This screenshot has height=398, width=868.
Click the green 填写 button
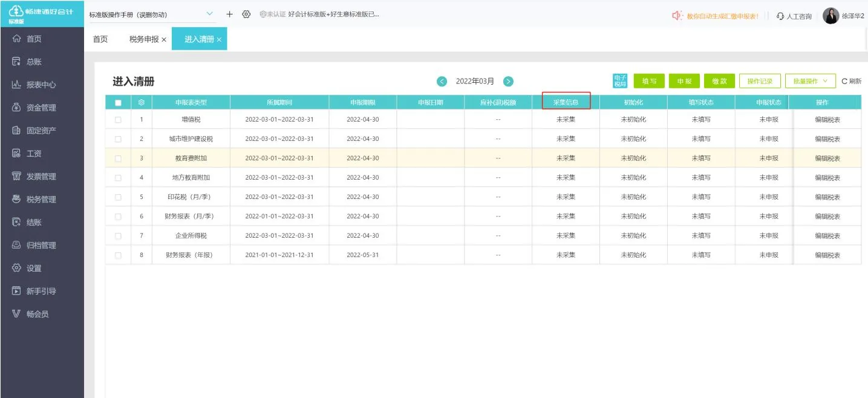coord(649,81)
